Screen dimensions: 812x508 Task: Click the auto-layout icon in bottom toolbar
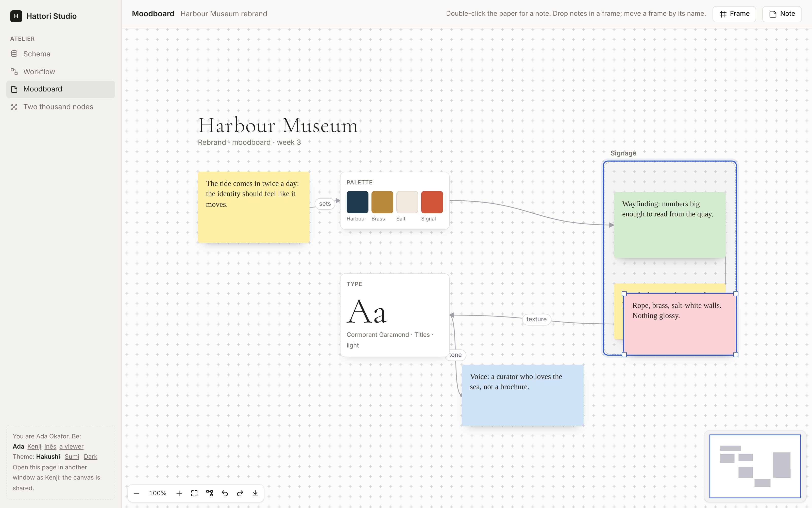pos(210,493)
